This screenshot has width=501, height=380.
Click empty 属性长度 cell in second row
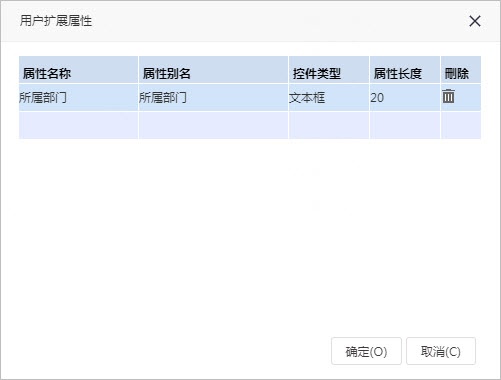click(x=405, y=125)
